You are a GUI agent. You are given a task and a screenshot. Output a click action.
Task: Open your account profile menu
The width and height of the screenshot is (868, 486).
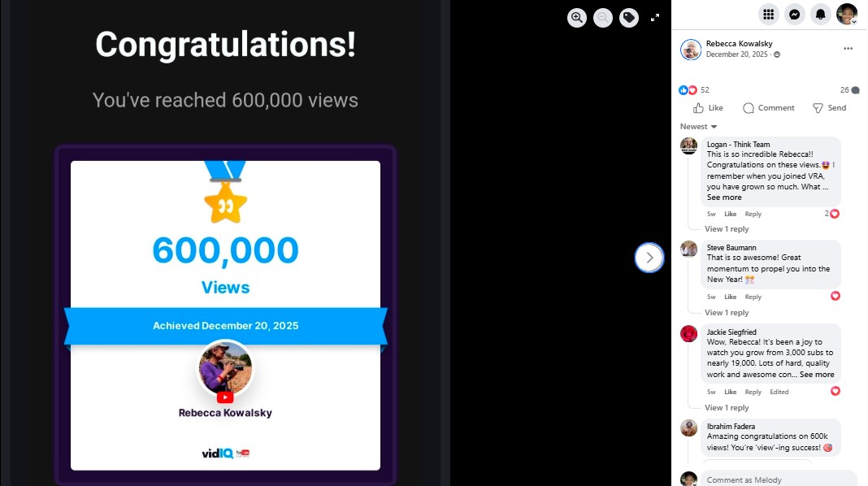pos(847,14)
